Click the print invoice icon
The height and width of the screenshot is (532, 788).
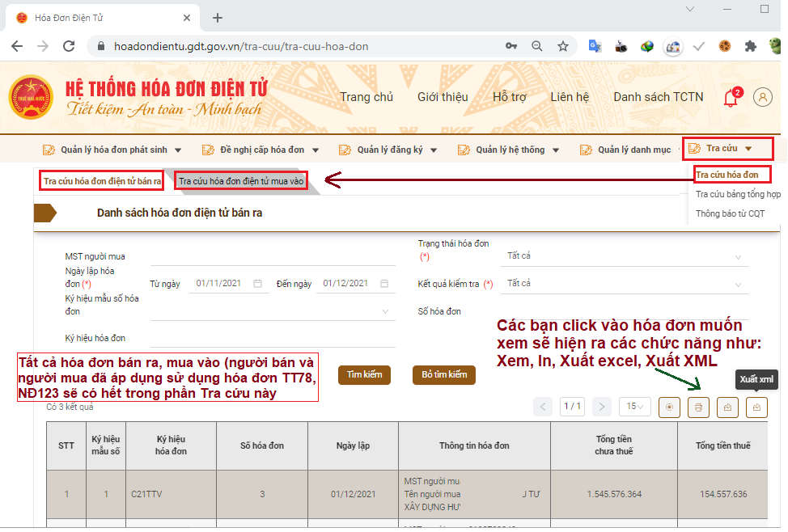tap(698, 407)
